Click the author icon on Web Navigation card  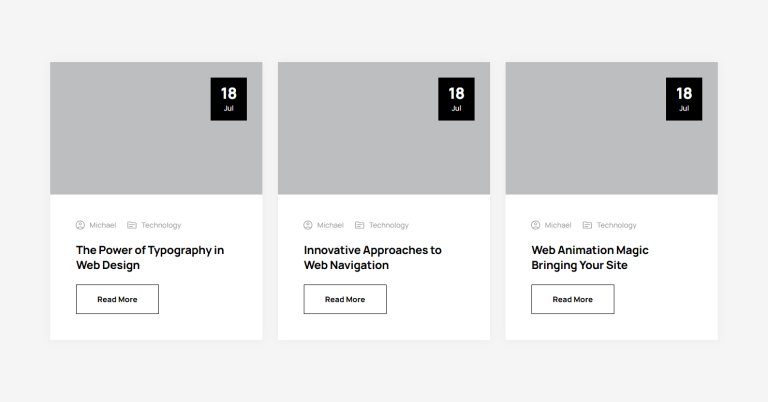[x=308, y=225]
